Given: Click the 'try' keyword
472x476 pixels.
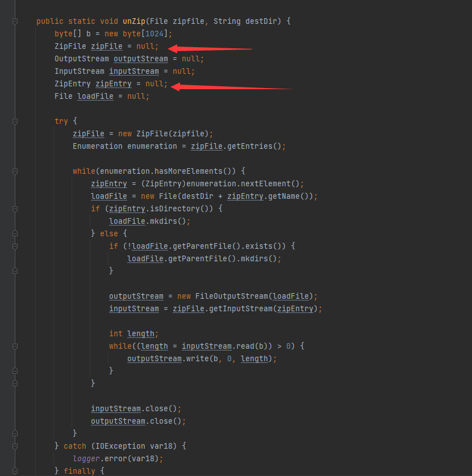Looking at the screenshot, I should pyautogui.click(x=61, y=121).
